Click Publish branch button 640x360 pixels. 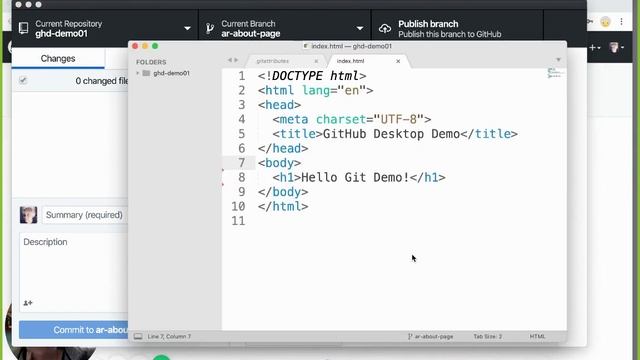(457, 28)
